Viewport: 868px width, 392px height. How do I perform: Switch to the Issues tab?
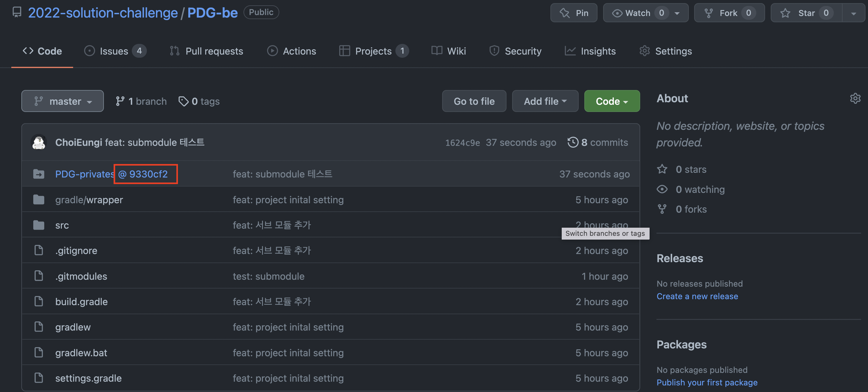[114, 51]
